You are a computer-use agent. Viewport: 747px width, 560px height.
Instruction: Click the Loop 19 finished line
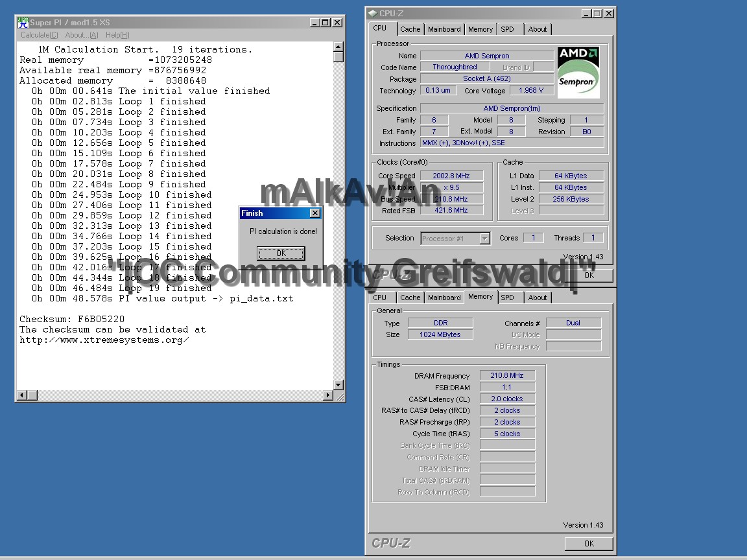point(121,288)
